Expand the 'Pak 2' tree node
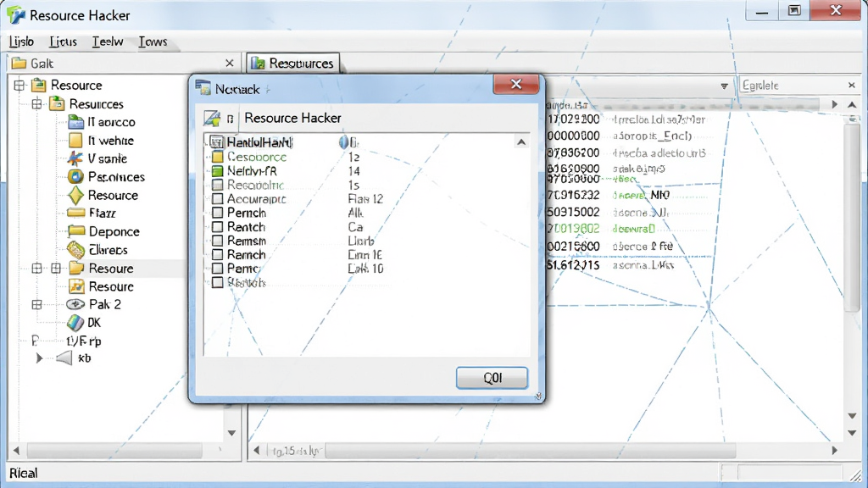The height and width of the screenshot is (488, 868). pyautogui.click(x=37, y=304)
